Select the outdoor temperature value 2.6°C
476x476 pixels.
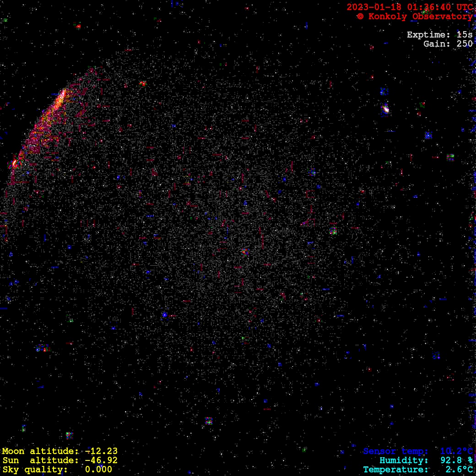459,470
